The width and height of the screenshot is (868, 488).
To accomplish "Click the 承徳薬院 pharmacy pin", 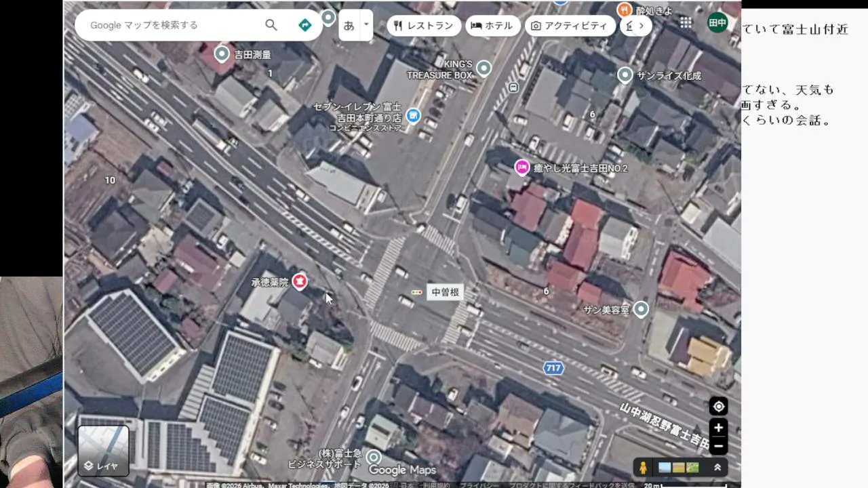I will pos(300,281).
